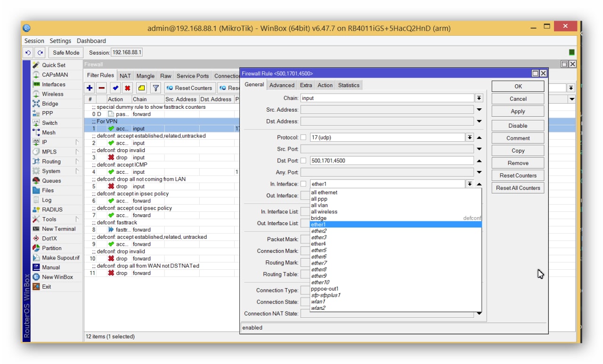Open Queues sidebar entry
Viewport: 603px width, 364px height.
(51, 181)
